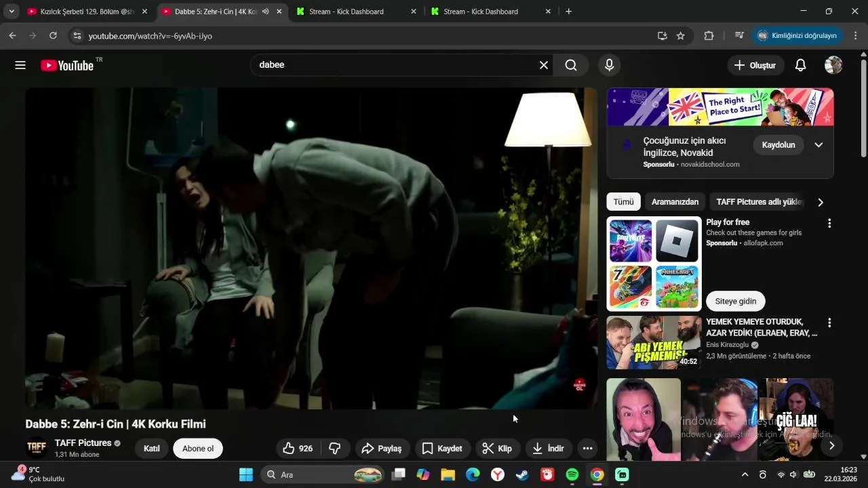Image resolution: width=868 pixels, height=488 pixels.
Task: Open Windows Start menu
Action: click(x=246, y=474)
